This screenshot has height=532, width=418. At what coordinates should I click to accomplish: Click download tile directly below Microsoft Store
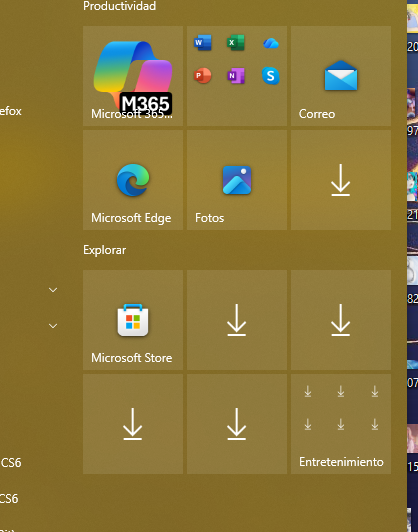133,424
